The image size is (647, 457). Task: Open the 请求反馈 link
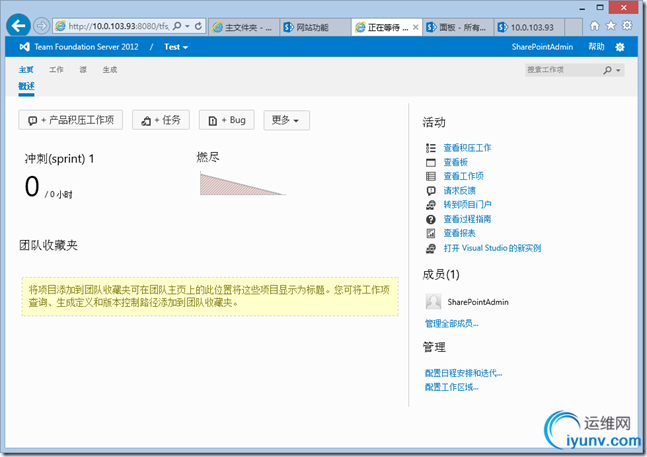click(x=459, y=191)
